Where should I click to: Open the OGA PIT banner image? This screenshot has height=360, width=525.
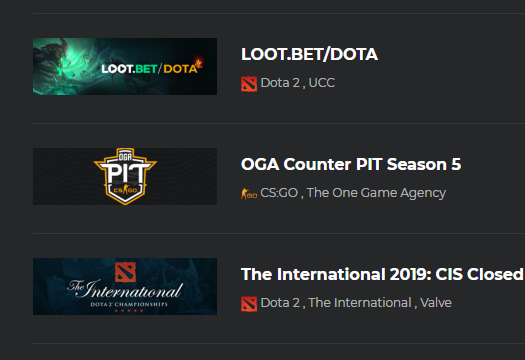pyautogui.click(x=125, y=176)
